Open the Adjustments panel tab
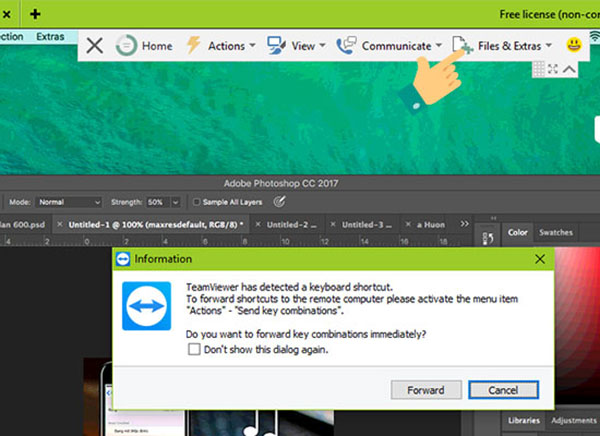The height and width of the screenshot is (436, 600). click(x=573, y=420)
